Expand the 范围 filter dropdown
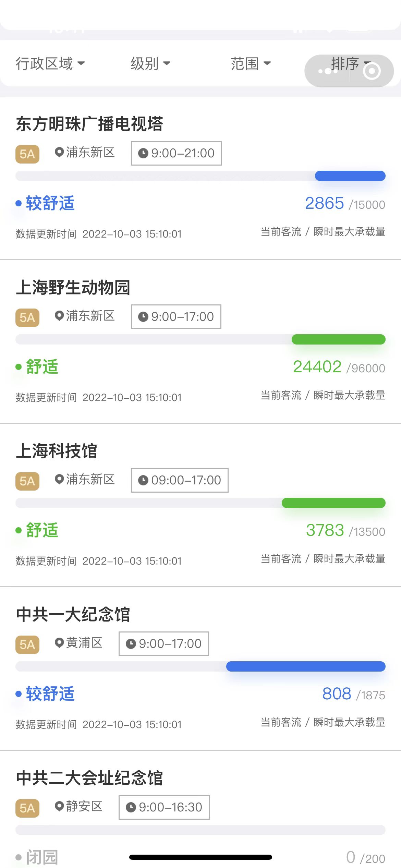Screen dimensions: 401x868 [251, 63]
